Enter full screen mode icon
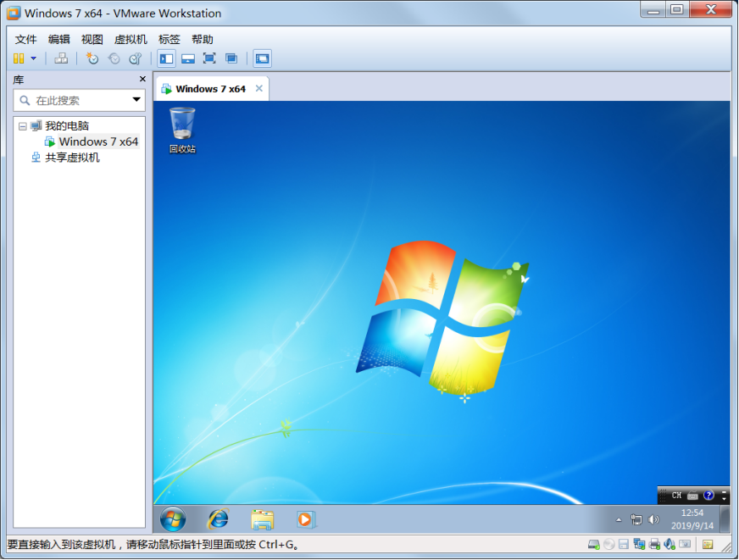This screenshot has height=560, width=739. point(209,58)
